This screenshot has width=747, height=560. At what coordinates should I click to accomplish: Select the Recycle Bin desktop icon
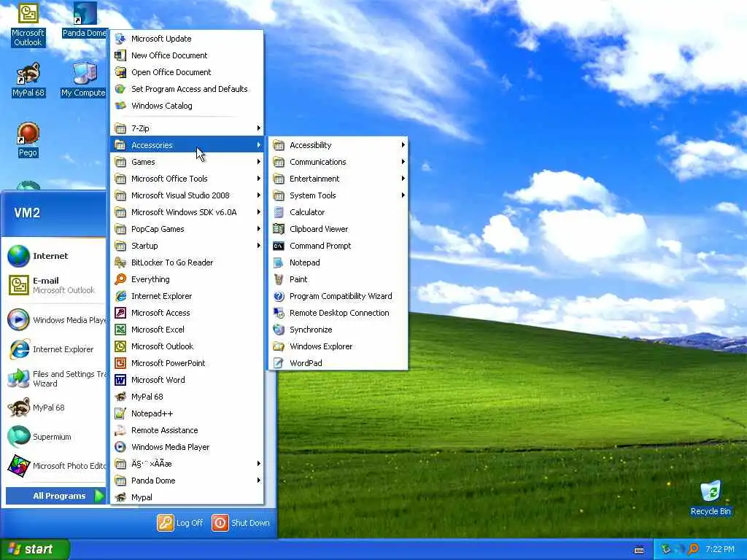click(711, 498)
